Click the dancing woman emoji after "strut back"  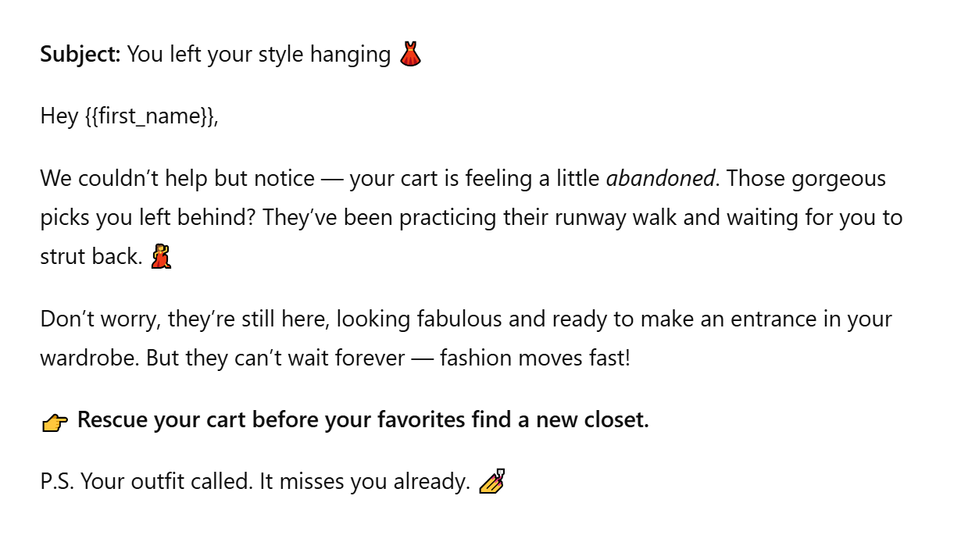[x=161, y=257]
